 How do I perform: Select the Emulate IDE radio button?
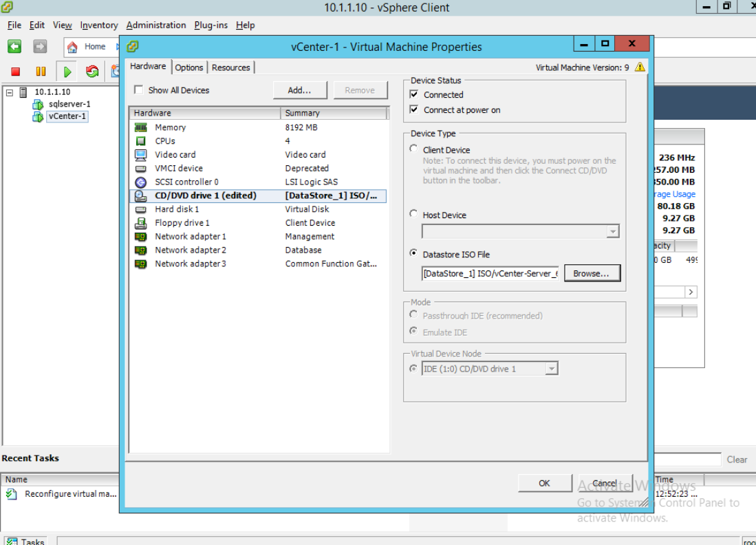coord(413,331)
